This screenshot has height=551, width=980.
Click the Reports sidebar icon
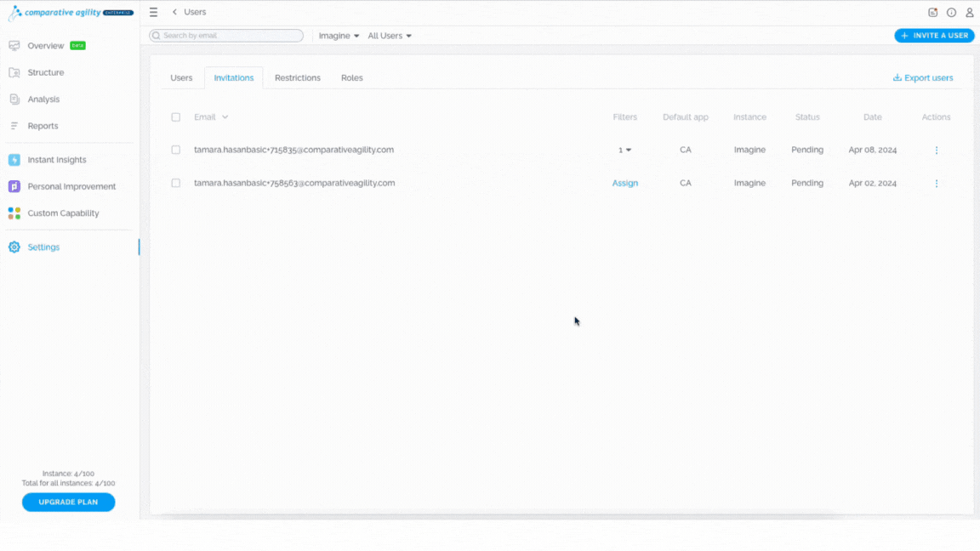[14, 126]
